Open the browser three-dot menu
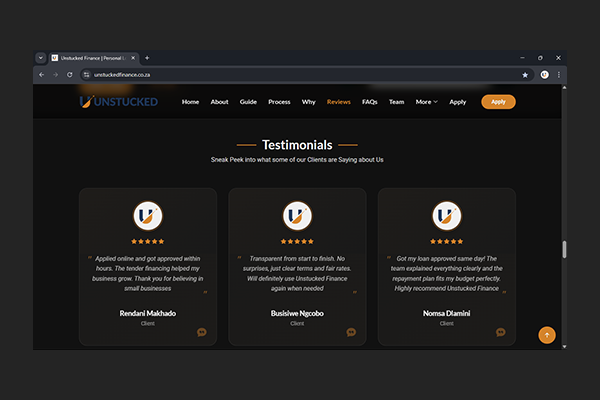The image size is (600, 400). (x=559, y=75)
